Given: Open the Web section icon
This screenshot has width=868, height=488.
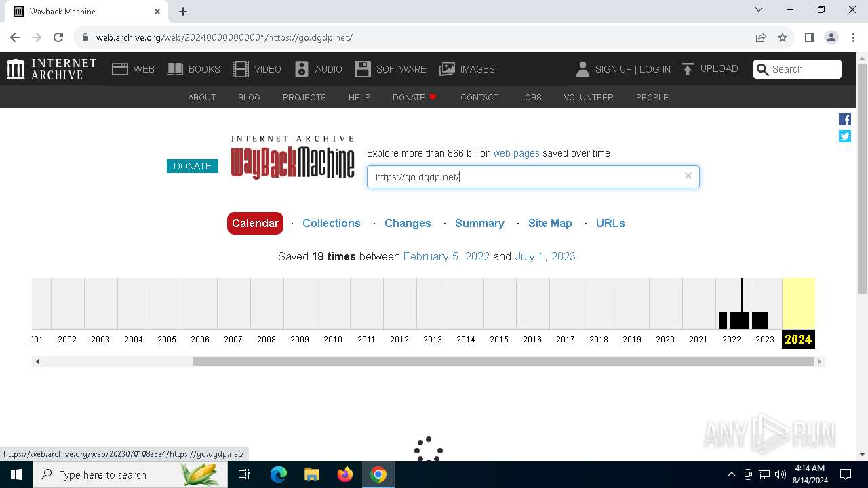Looking at the screenshot, I should [x=120, y=68].
